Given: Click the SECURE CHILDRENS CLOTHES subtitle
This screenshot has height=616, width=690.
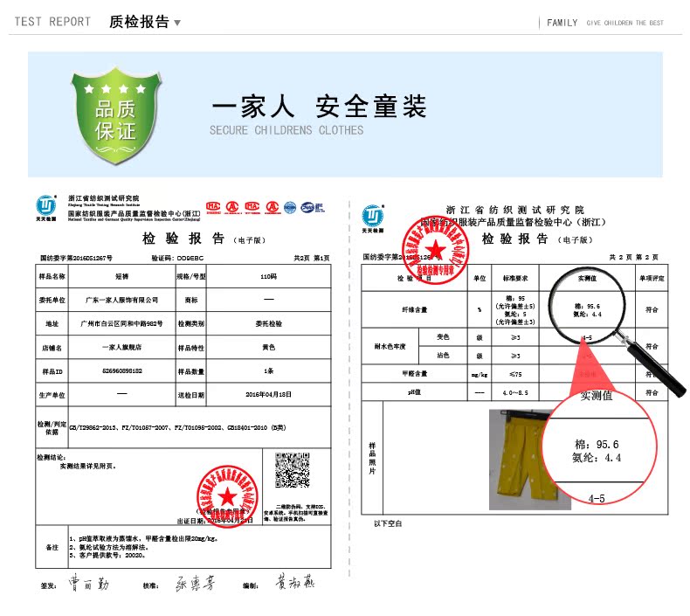Looking at the screenshot, I should pyautogui.click(x=286, y=130).
